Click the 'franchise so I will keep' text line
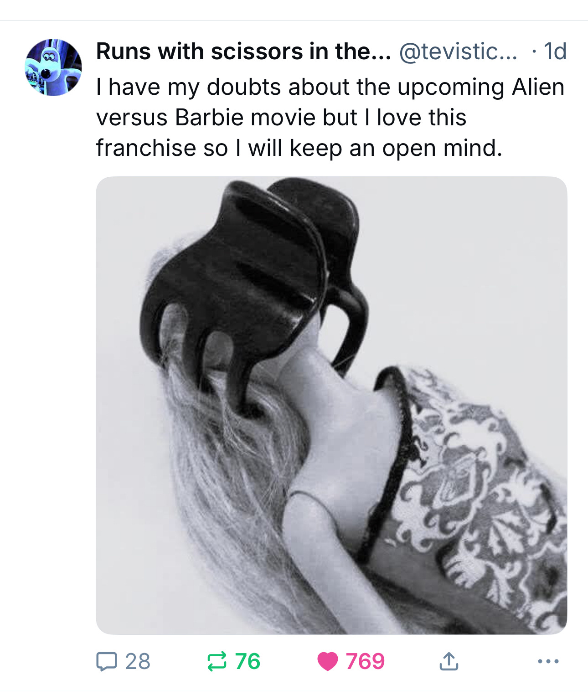Screen dimensions: 588x700 click(x=299, y=148)
